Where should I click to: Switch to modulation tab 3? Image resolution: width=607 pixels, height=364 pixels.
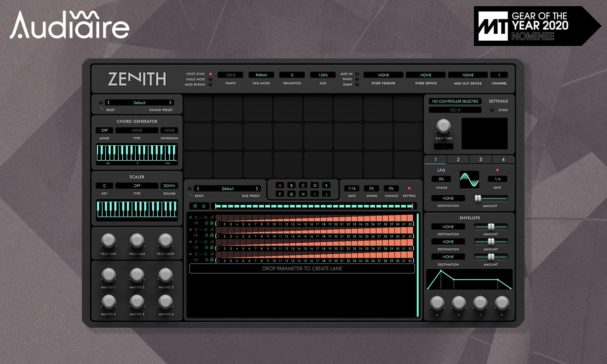481,160
